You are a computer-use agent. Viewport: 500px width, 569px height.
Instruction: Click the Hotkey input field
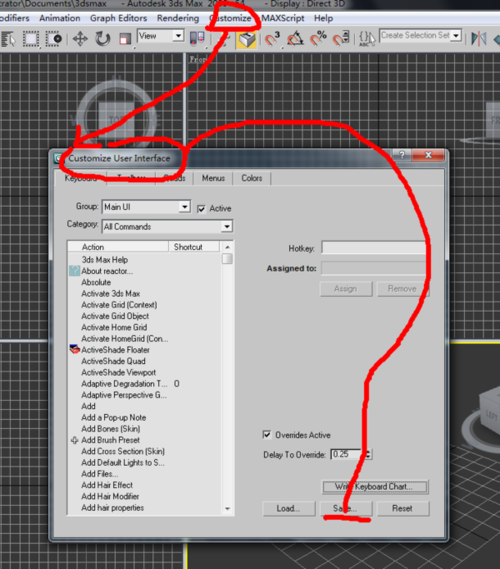click(374, 248)
